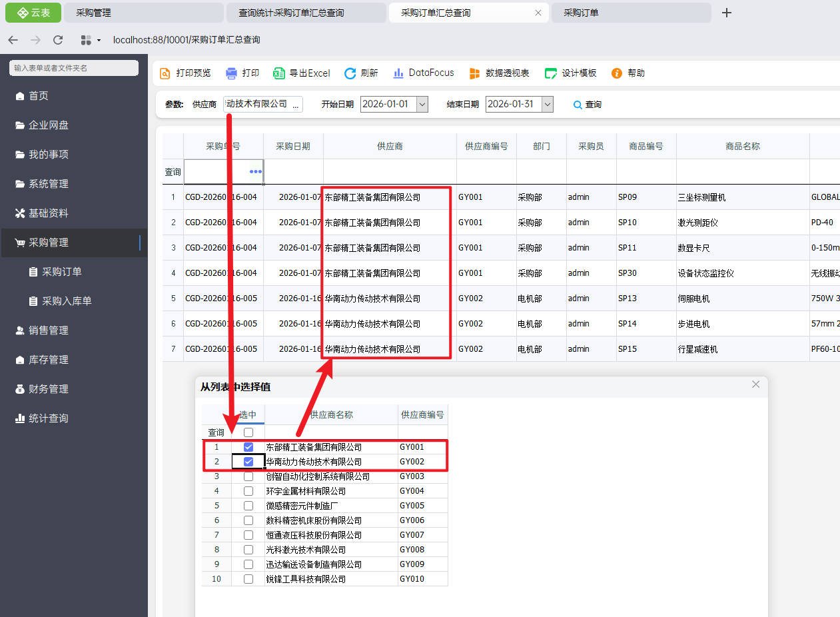Expand 企业网盘 folder in sidebar
Viewport: 840px width, 617px height.
point(74,125)
